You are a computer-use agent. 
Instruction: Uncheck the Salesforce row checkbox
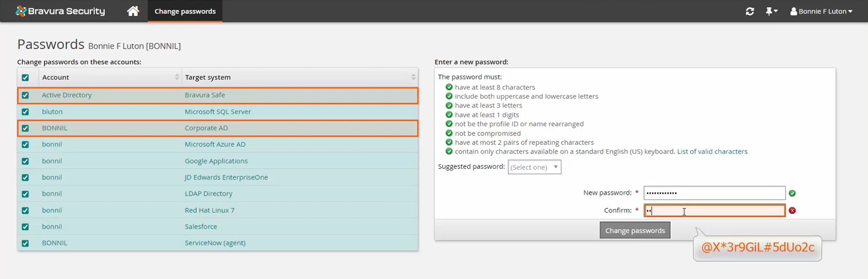[25, 227]
